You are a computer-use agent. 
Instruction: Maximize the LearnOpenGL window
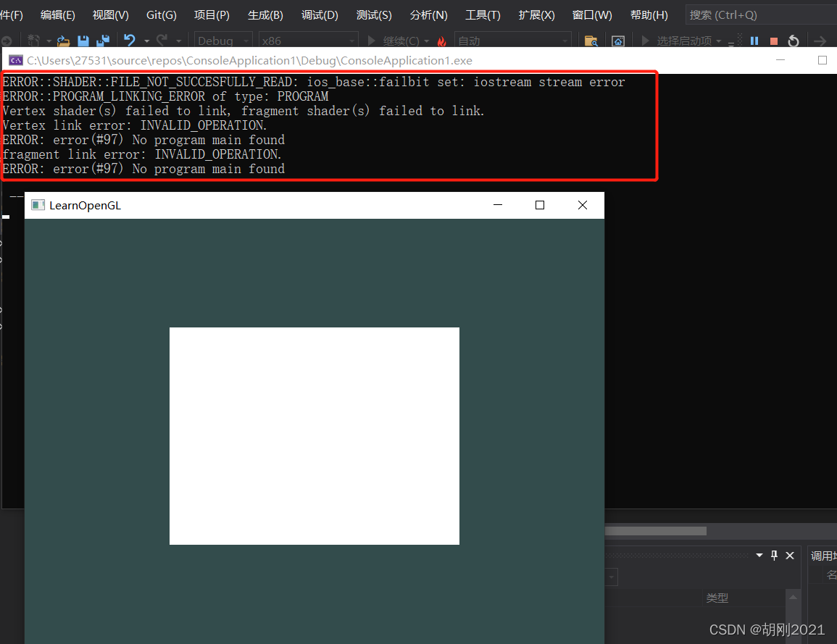540,205
